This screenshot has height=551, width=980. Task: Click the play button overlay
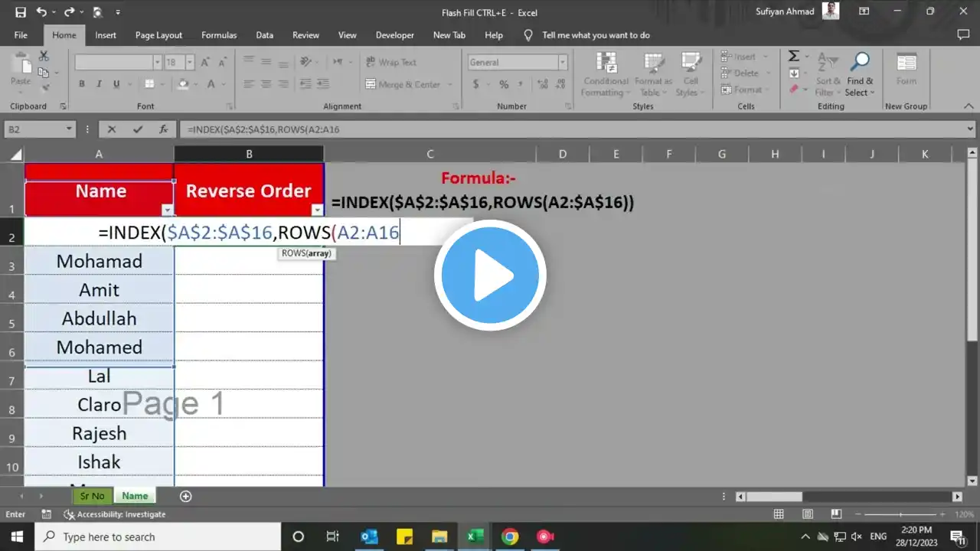tap(490, 275)
